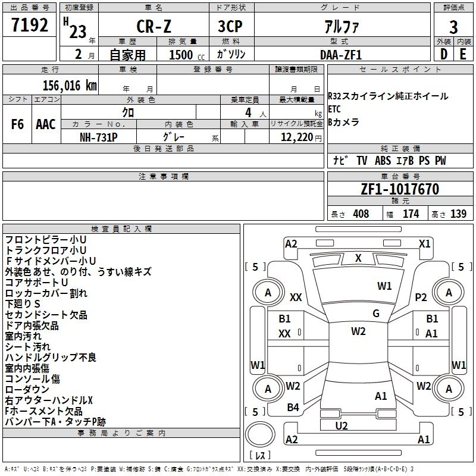Click the R32スカイライン純正ホイール sales point
Screen dimensions: 476x476
click(388, 96)
